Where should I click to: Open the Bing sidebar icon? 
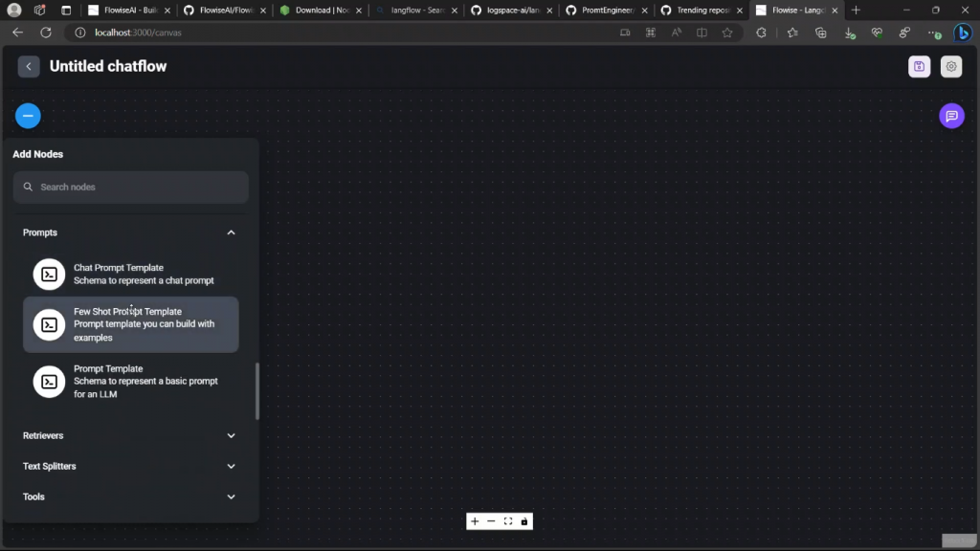coord(963,33)
